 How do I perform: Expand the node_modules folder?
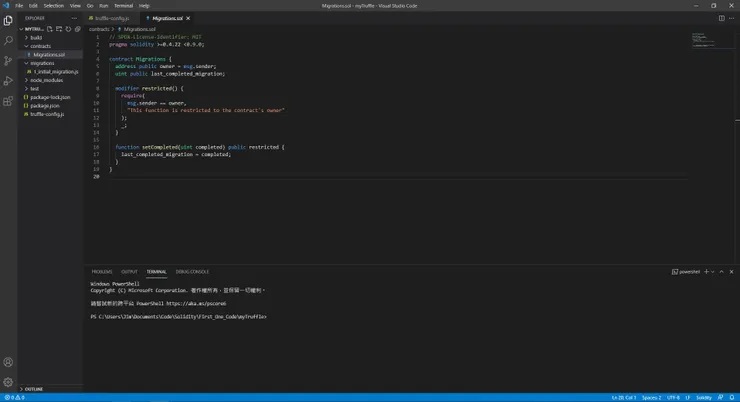(x=46, y=80)
